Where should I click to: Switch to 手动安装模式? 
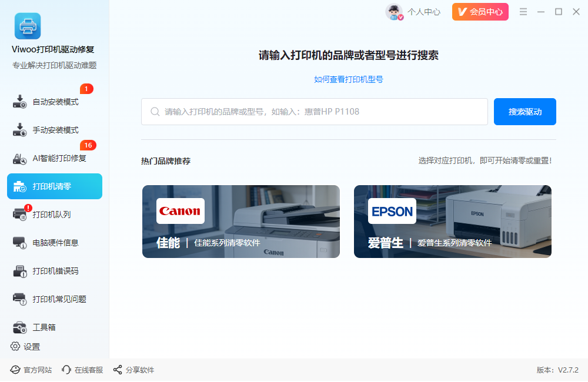point(55,130)
